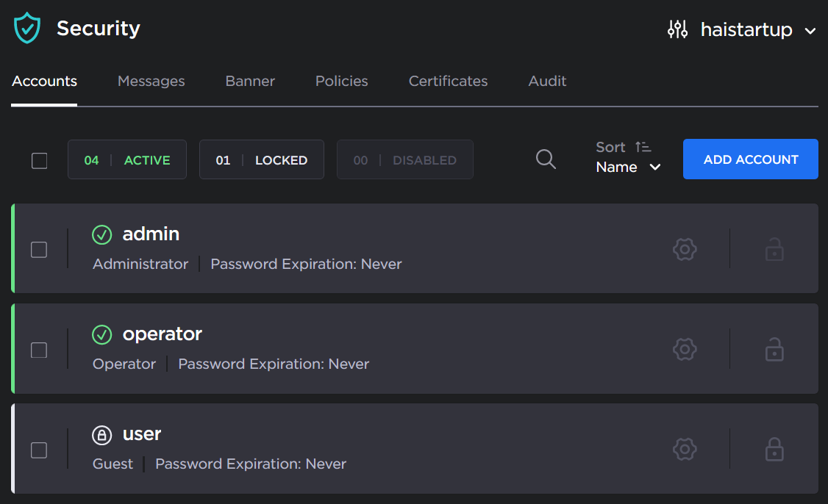Check the select all accounts checkbox
Viewport: 828px width, 504px height.
pyautogui.click(x=40, y=160)
